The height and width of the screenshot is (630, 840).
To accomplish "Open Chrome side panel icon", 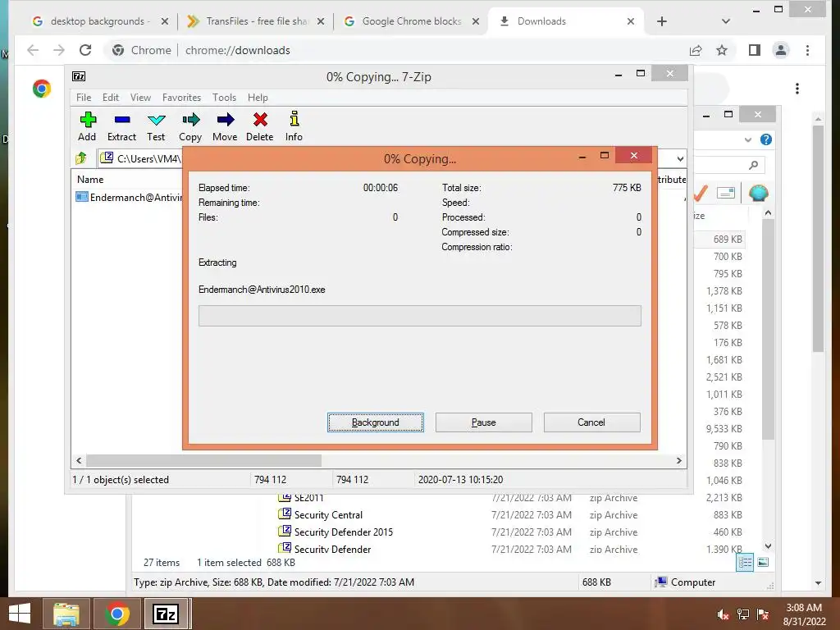I will 755,50.
